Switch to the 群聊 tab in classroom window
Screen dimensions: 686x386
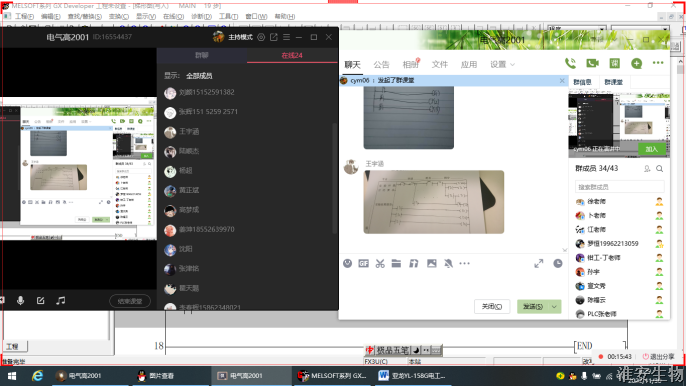click(202, 55)
